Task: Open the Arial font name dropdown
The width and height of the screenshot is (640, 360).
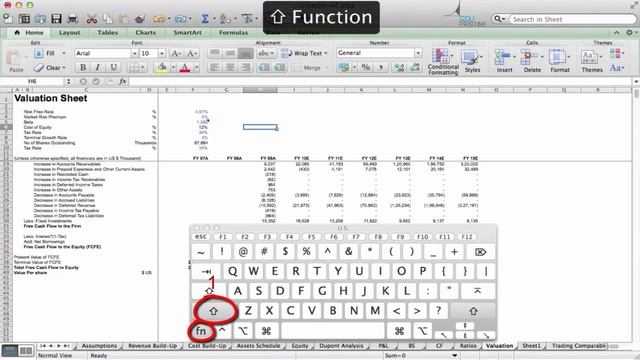Action: (x=134, y=53)
